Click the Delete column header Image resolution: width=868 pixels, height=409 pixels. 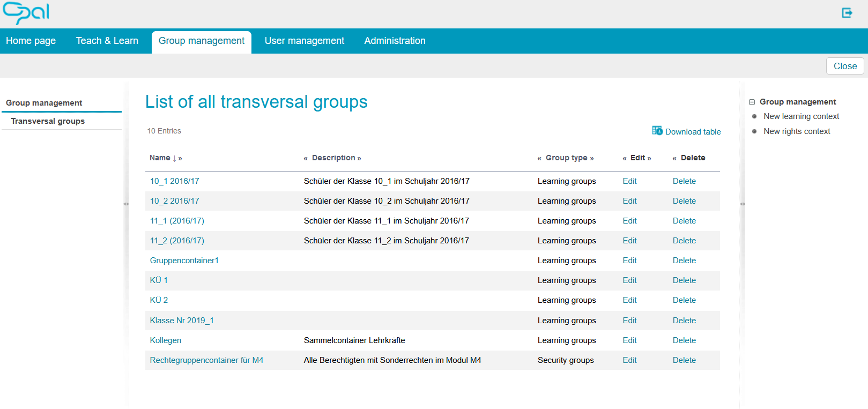tap(693, 158)
